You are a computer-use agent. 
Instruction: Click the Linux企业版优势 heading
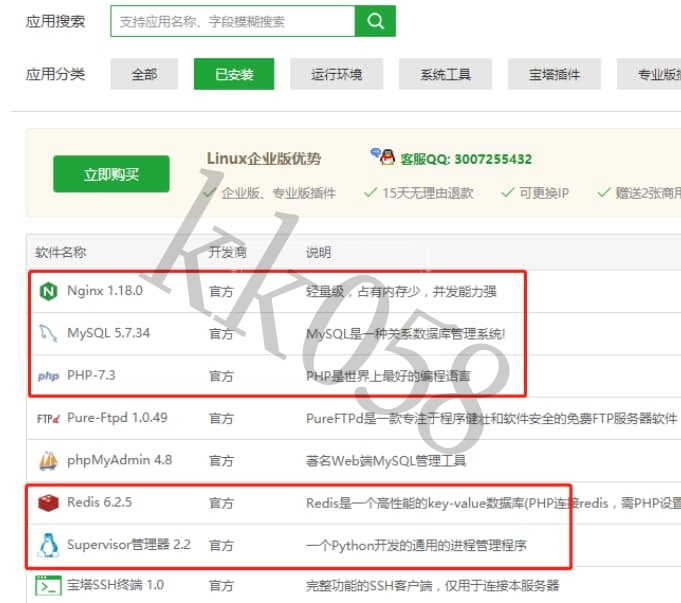[264, 159]
